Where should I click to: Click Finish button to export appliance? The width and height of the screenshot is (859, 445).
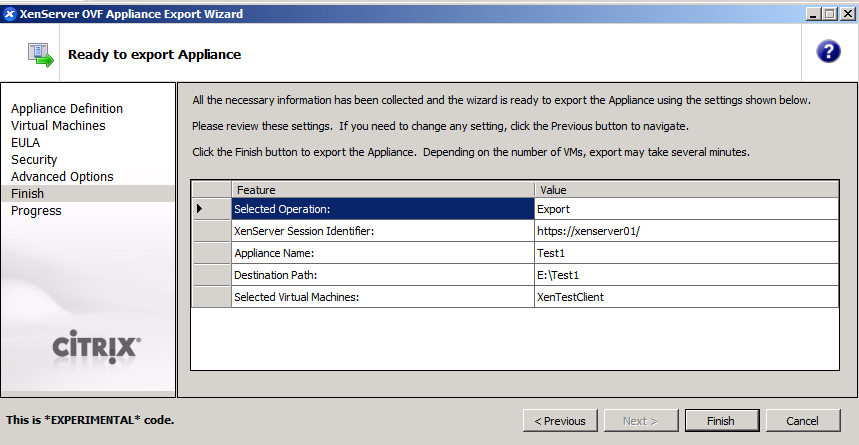721,421
